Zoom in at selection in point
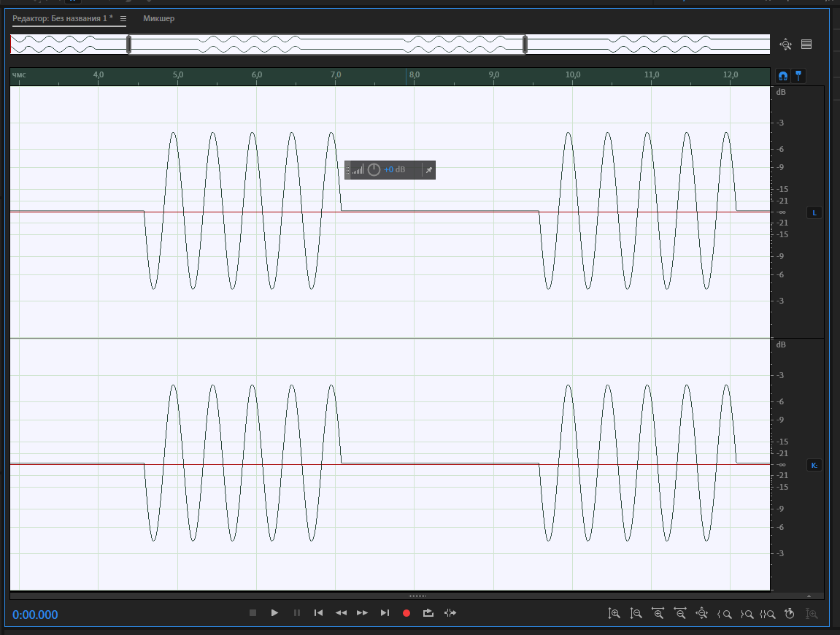 [x=724, y=614]
